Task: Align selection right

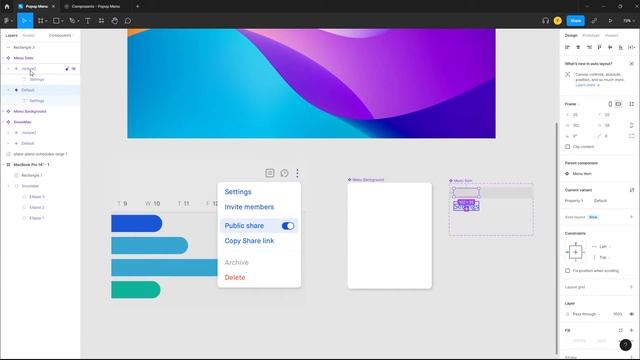Action: (589, 47)
